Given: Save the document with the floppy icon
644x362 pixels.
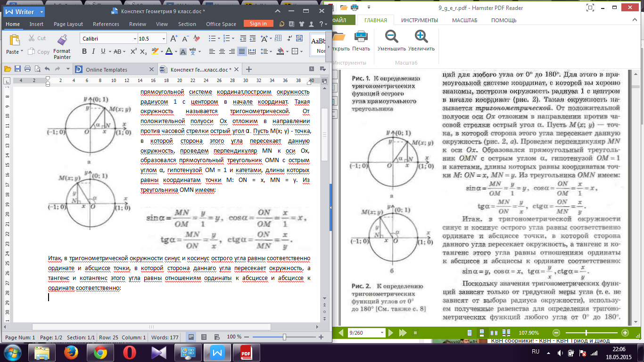Looking at the screenshot, I should (17, 69).
